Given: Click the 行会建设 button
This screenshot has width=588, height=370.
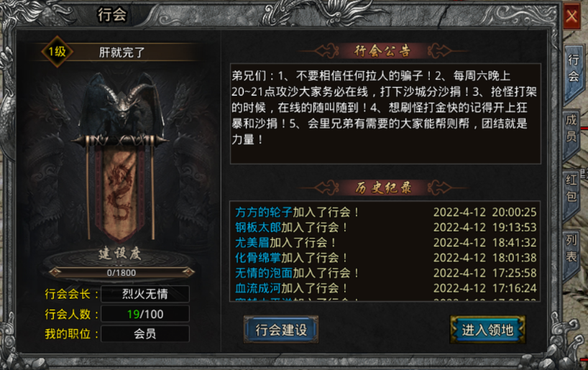Looking at the screenshot, I should click(281, 330).
